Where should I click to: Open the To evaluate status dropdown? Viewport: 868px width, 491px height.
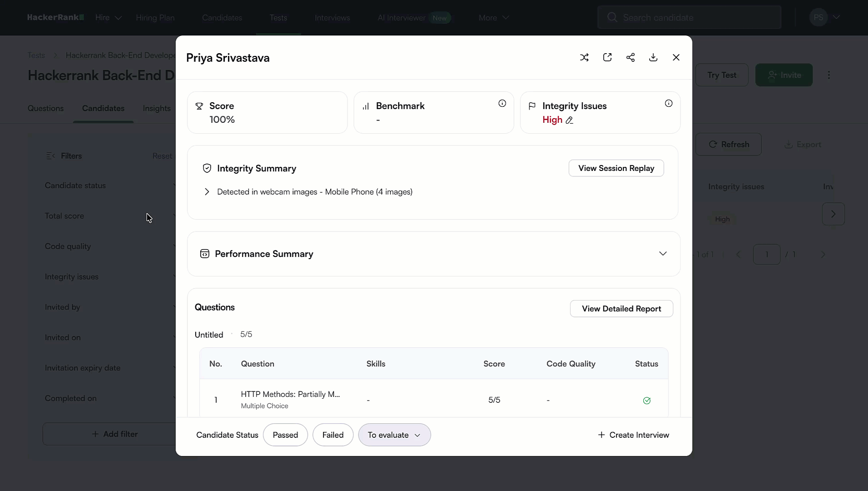pyautogui.click(x=394, y=435)
